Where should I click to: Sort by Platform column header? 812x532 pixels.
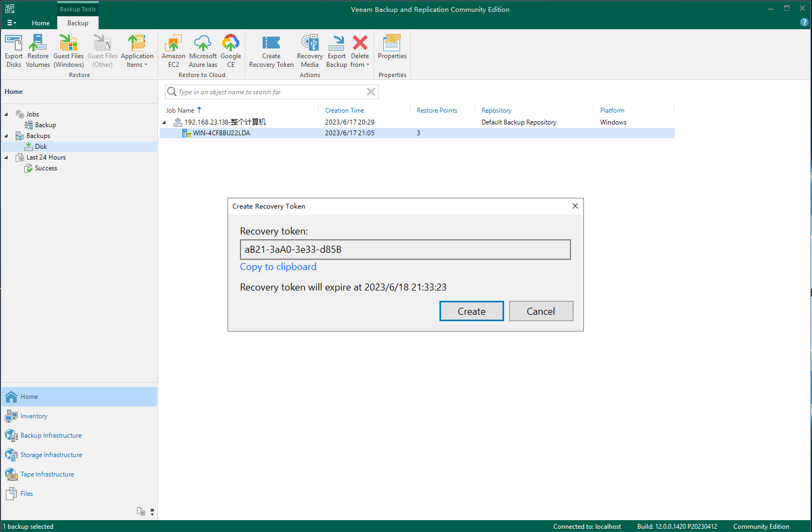pyautogui.click(x=612, y=110)
